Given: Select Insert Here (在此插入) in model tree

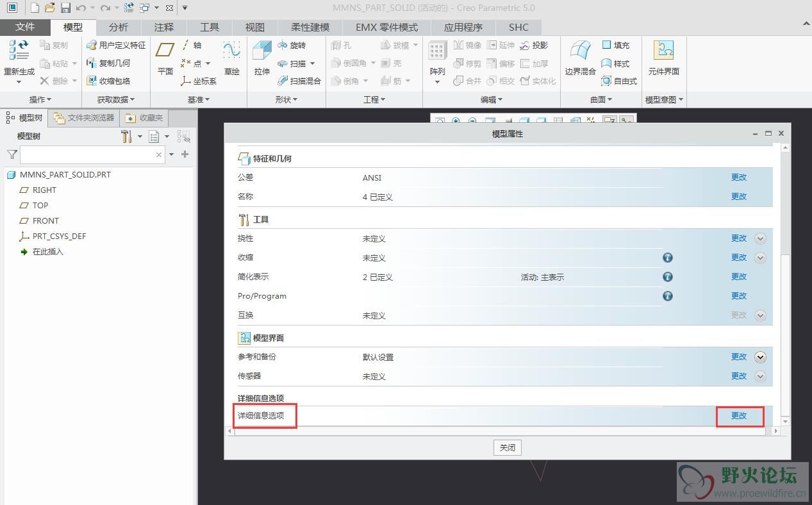Looking at the screenshot, I should point(48,251).
